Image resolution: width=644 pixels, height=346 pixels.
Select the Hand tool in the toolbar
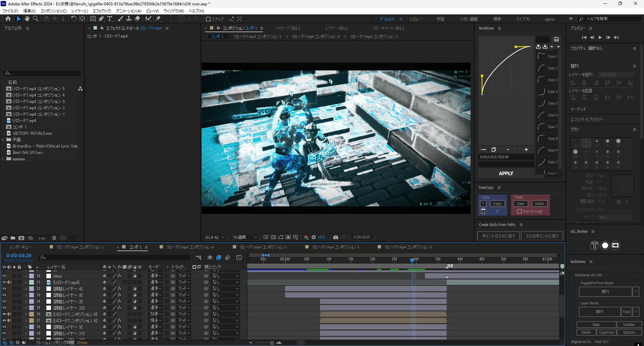pos(27,19)
